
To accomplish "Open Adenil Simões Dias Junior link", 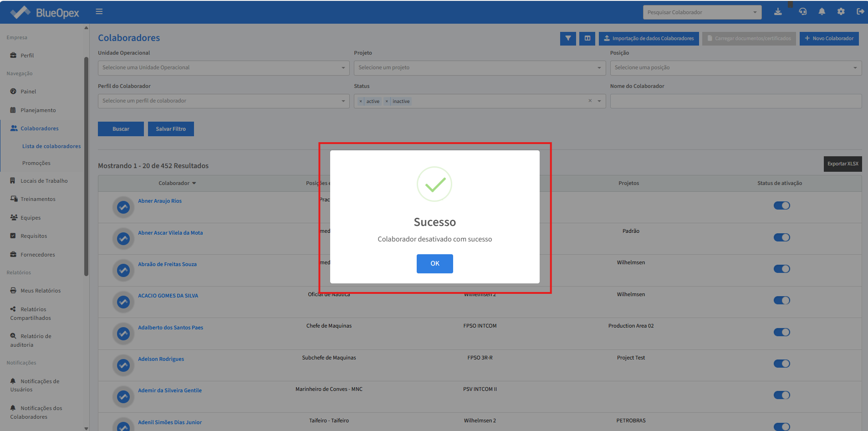I will tap(170, 422).
